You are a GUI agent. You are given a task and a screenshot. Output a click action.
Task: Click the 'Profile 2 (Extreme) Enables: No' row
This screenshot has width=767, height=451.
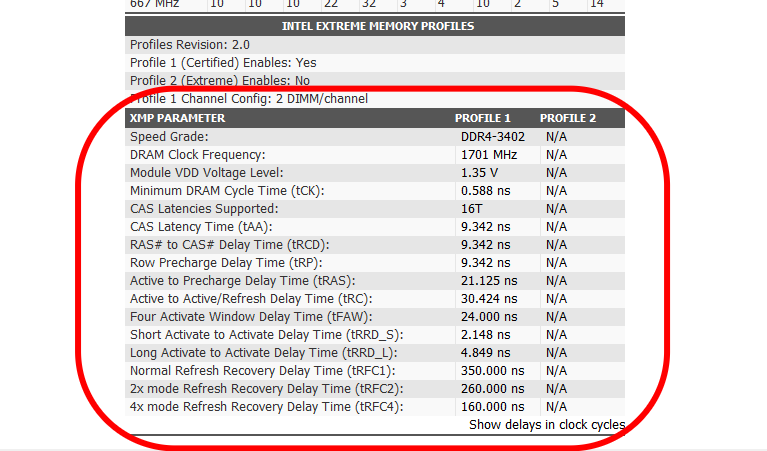coord(375,81)
